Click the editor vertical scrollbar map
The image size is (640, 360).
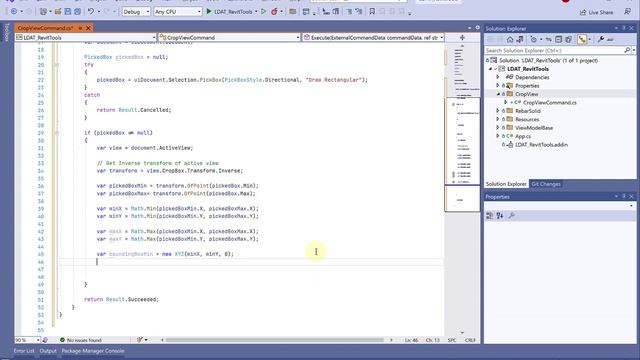(x=462, y=188)
